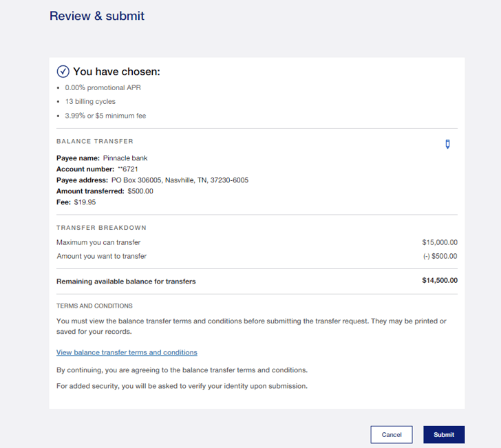Screen dimensions: 501x448
Task: Cancel the balance transfer
Action: tap(391, 434)
